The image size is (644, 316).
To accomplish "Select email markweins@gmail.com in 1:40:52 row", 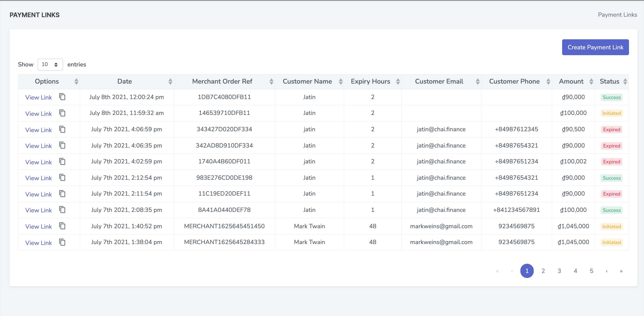I will coord(441,226).
